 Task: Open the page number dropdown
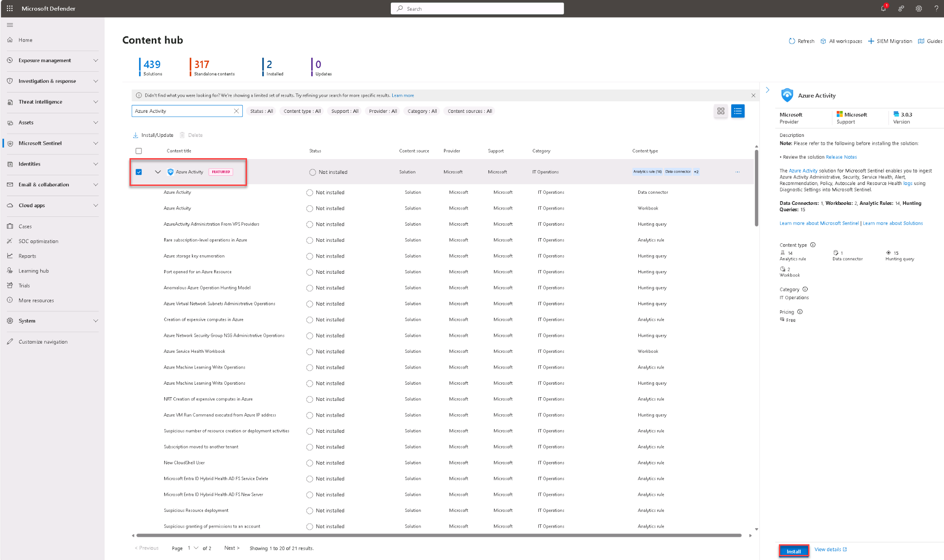click(x=193, y=548)
